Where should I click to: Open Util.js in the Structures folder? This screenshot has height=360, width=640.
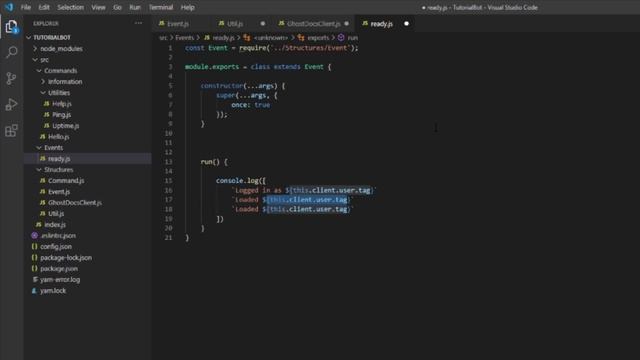pos(56,214)
